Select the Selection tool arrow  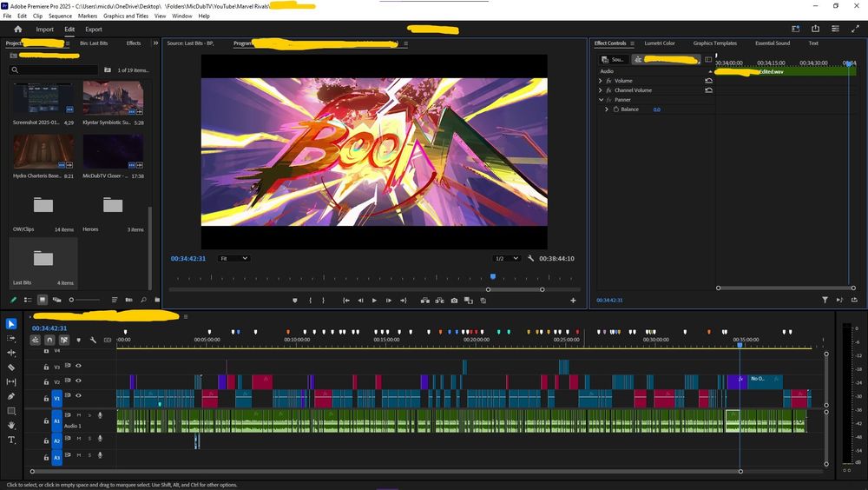coord(11,324)
